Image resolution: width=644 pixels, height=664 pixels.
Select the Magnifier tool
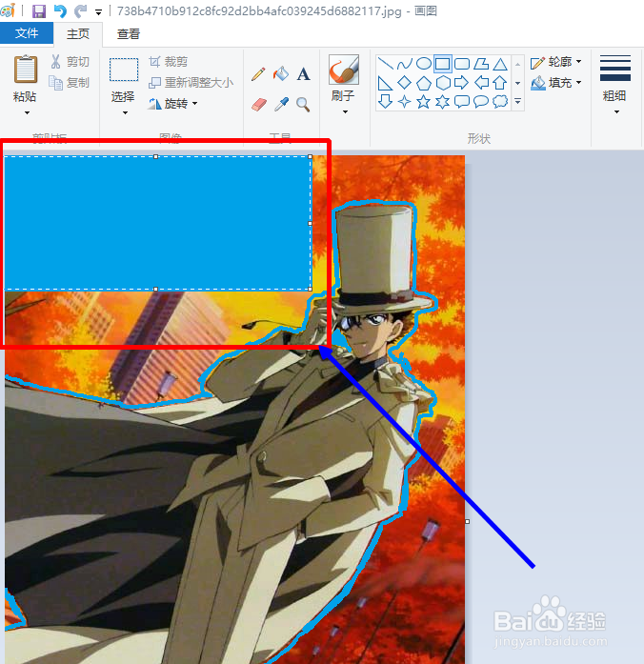coord(303,104)
